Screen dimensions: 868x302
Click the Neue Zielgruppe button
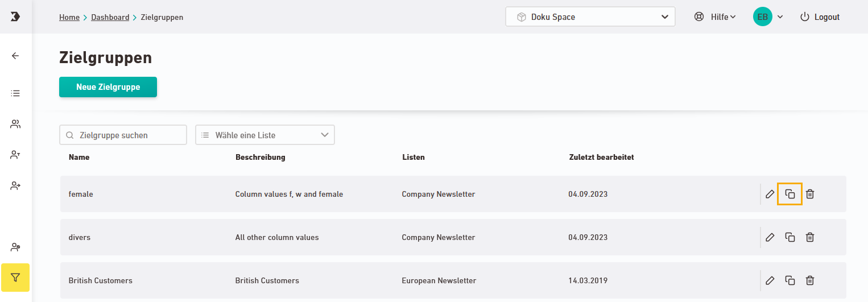point(108,87)
